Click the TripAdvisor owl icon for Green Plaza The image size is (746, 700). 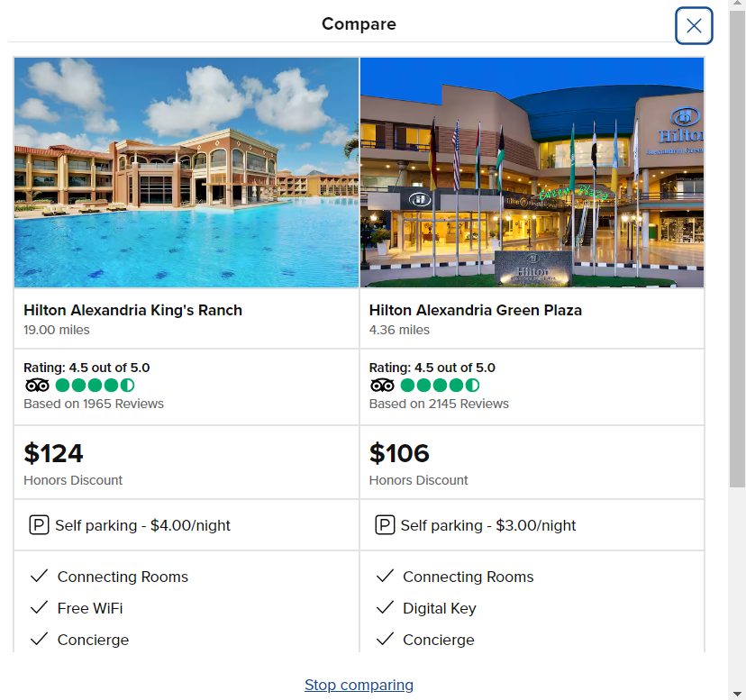click(383, 385)
